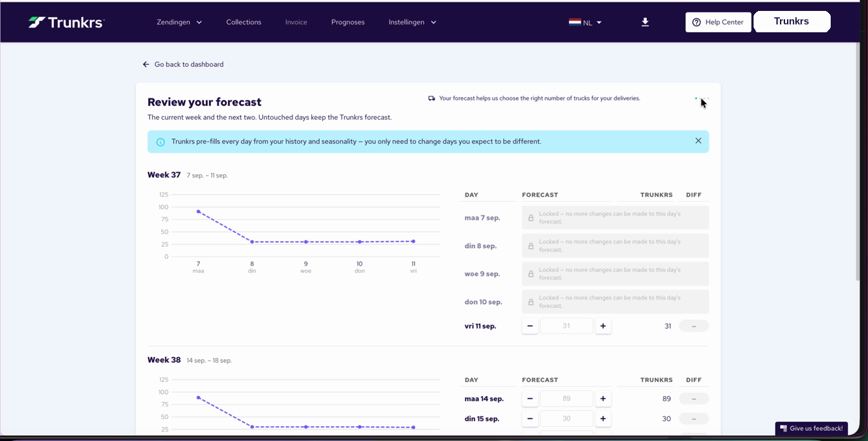
Task: Click the lock icon for maa 7 sep.
Action: pos(531,218)
